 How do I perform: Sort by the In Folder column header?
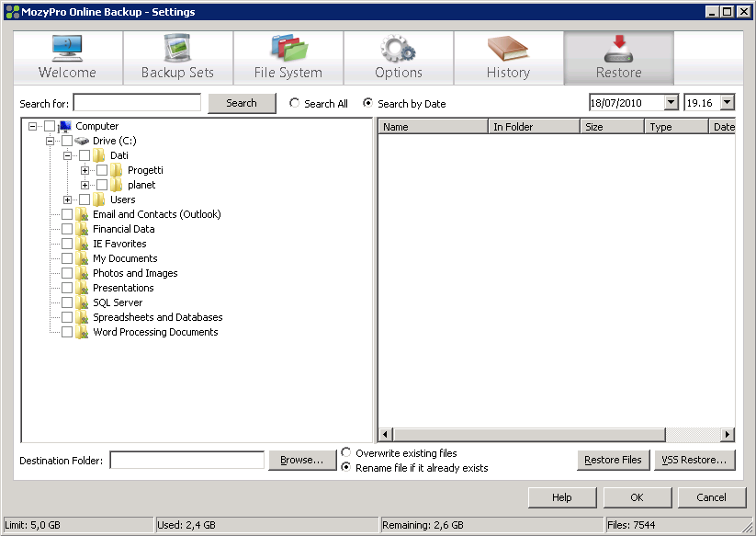pyautogui.click(x=534, y=127)
